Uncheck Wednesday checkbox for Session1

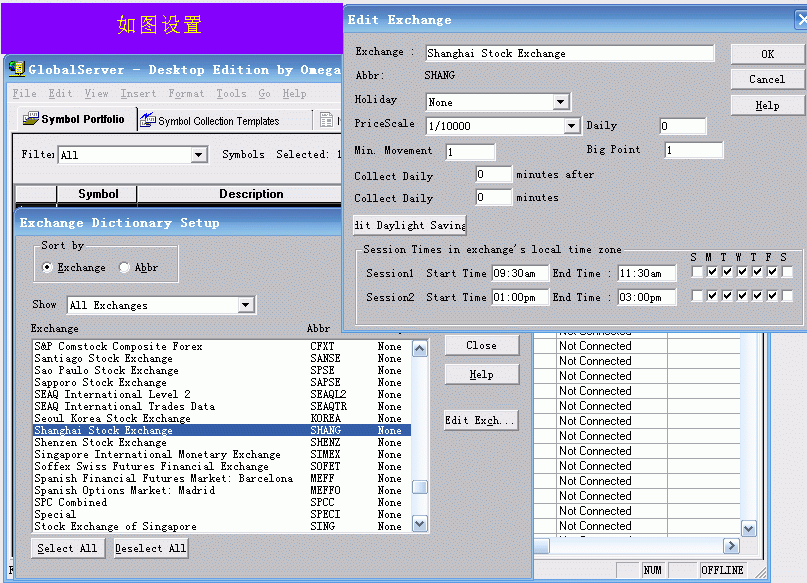pos(742,272)
